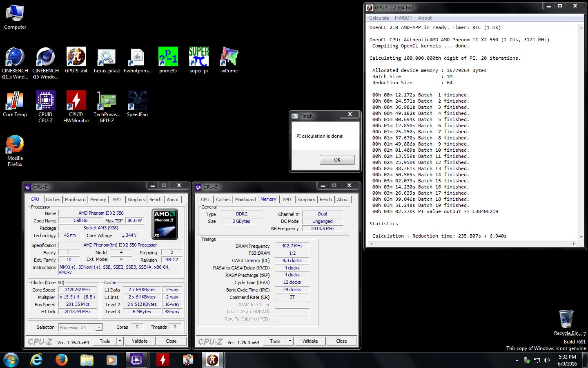
Task: Open the Processor #1 selection dropdown
Action: pos(80,328)
